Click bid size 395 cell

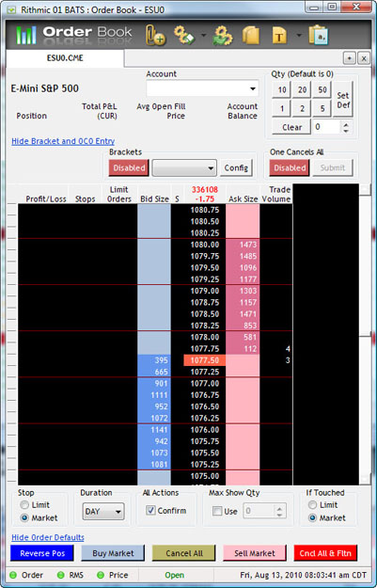154,360
